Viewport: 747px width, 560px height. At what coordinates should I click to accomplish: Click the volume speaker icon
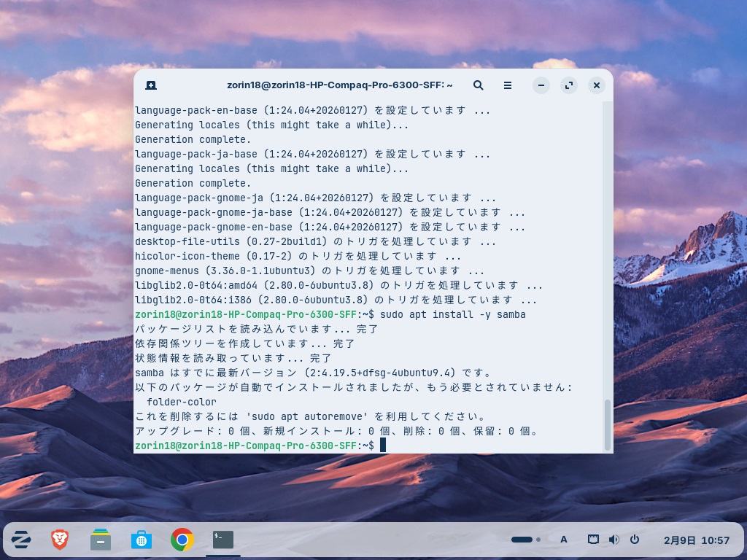614,540
